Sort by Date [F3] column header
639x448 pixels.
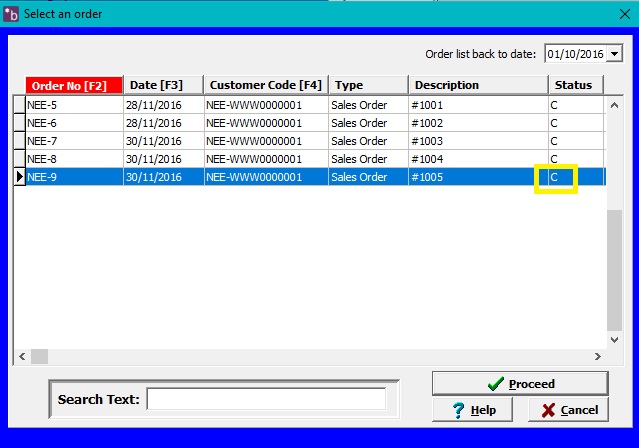point(163,85)
